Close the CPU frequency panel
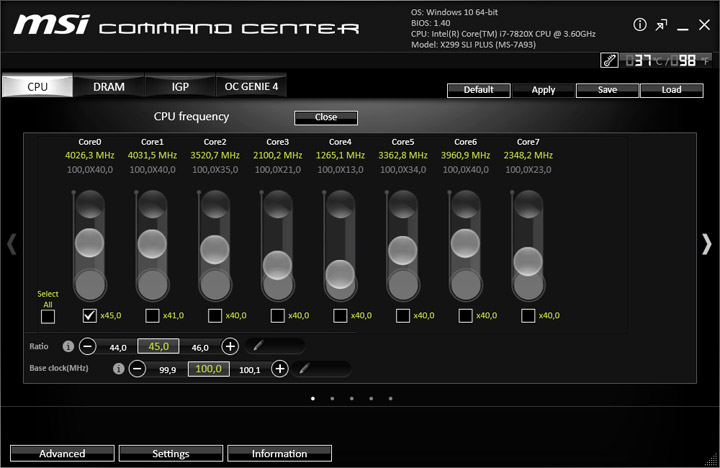This screenshot has width=720, height=468. point(326,118)
